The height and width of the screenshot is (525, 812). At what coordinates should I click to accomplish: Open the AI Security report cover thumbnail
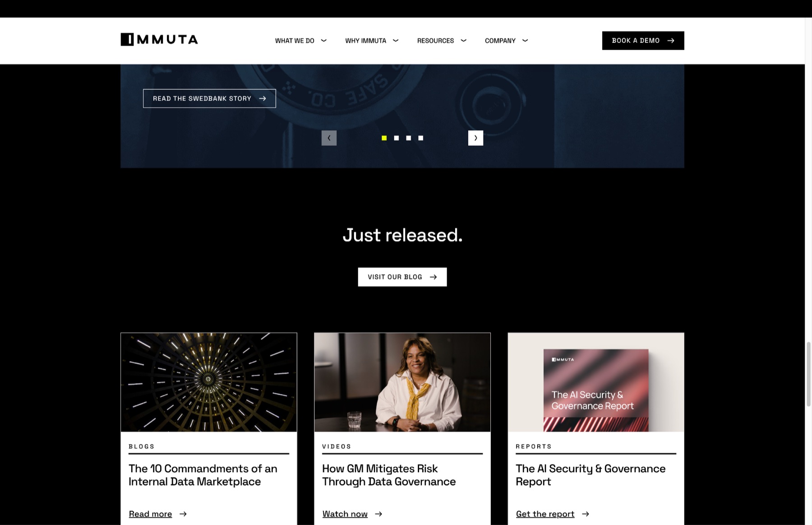pyautogui.click(x=596, y=382)
